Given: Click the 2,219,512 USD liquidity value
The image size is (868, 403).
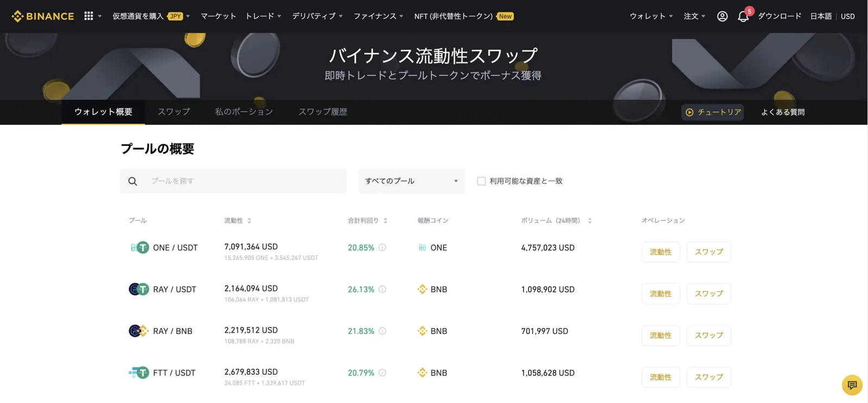Looking at the screenshot, I should [251, 330].
